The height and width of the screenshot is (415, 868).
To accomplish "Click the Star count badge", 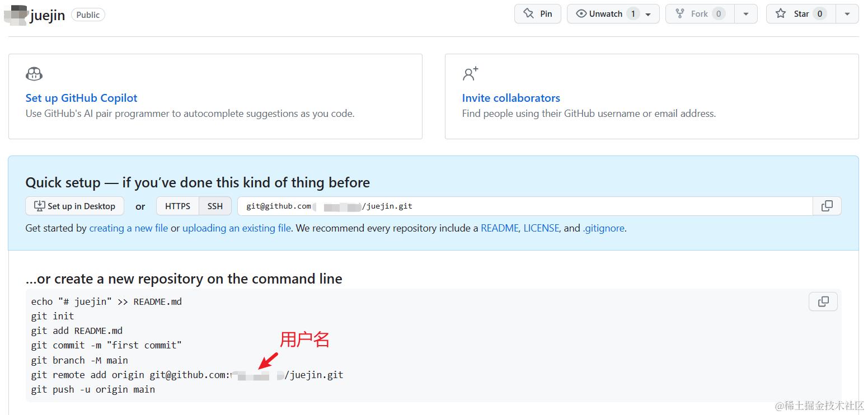I will [819, 14].
